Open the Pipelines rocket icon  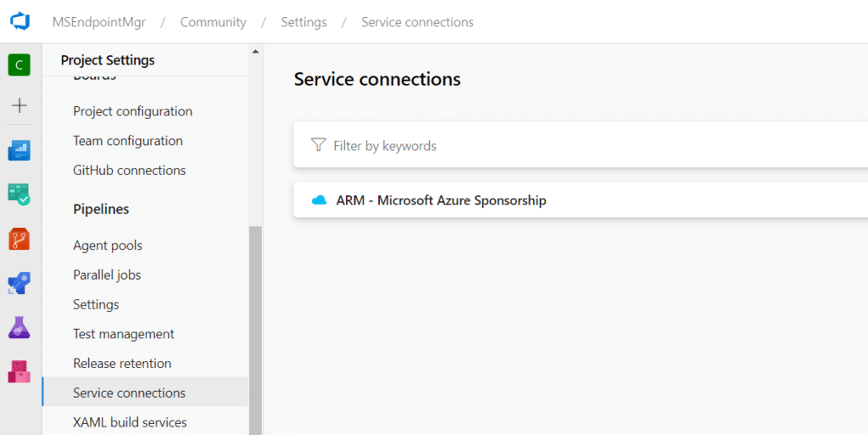pos(19,283)
